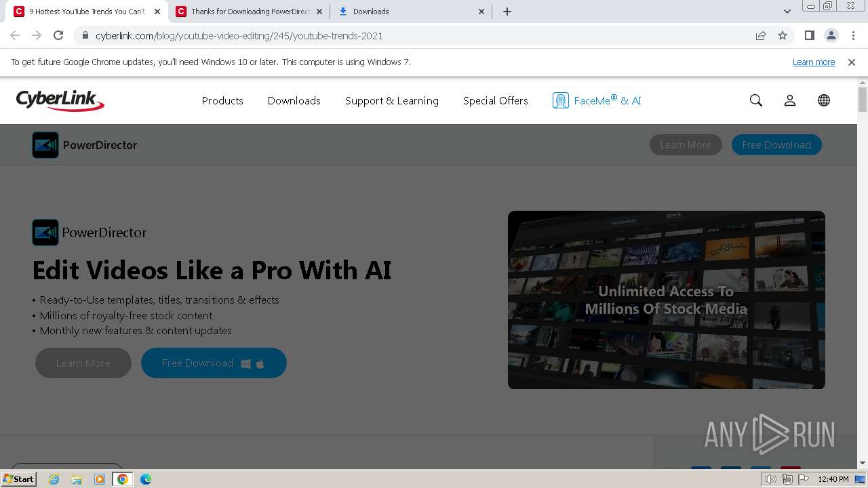Click Free Download in sticky PowerDirector bar
Image resolution: width=868 pixels, height=488 pixels.
tap(776, 145)
